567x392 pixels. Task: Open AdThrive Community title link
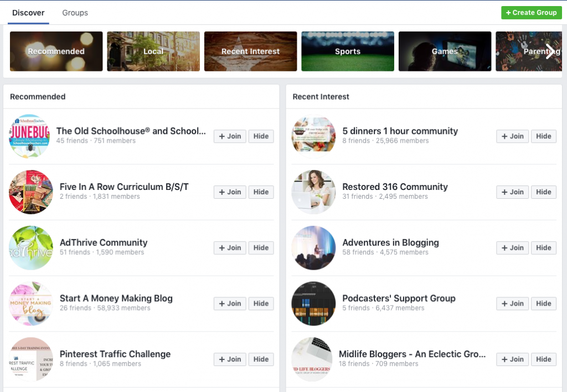click(x=104, y=243)
